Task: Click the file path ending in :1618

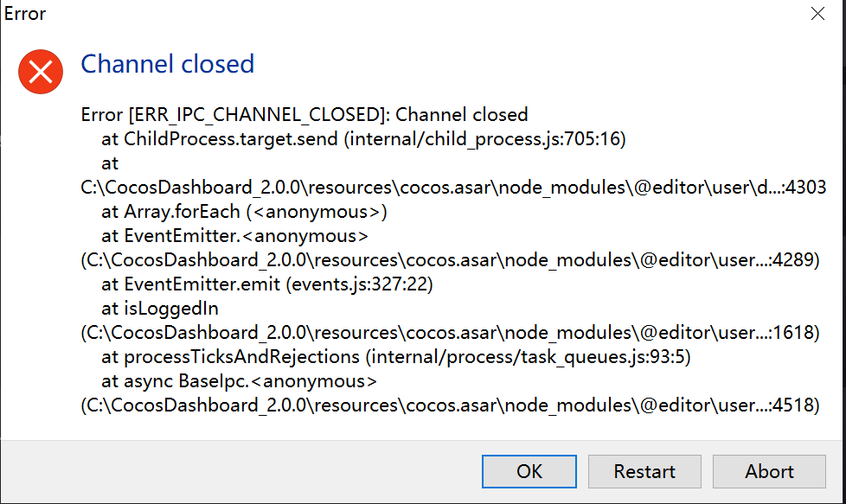Action: tap(450, 333)
